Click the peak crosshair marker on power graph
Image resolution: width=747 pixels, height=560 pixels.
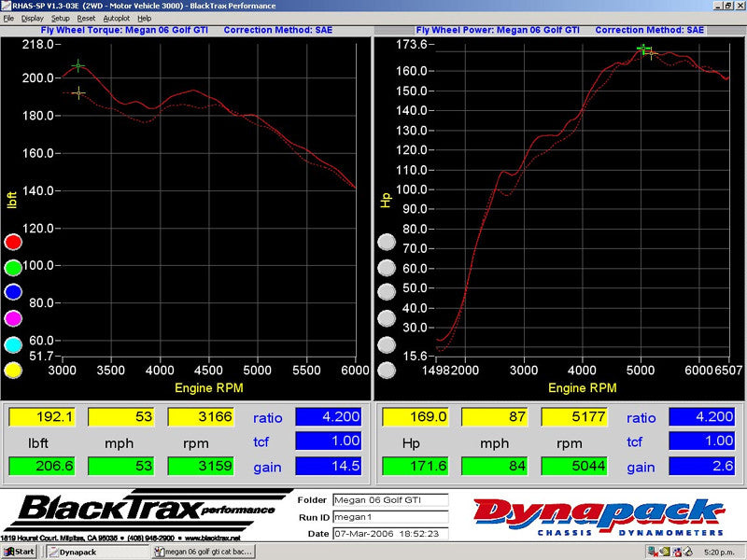644,50
